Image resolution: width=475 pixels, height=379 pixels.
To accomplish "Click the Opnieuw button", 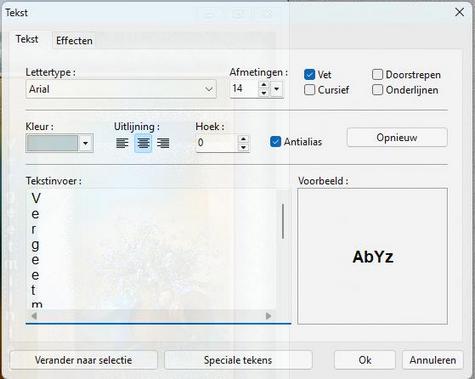I will 397,138.
